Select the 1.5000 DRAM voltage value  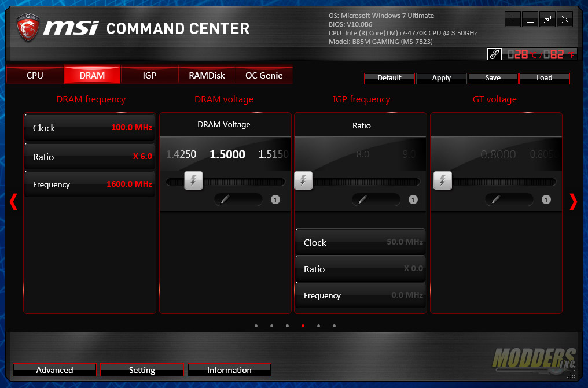click(227, 154)
